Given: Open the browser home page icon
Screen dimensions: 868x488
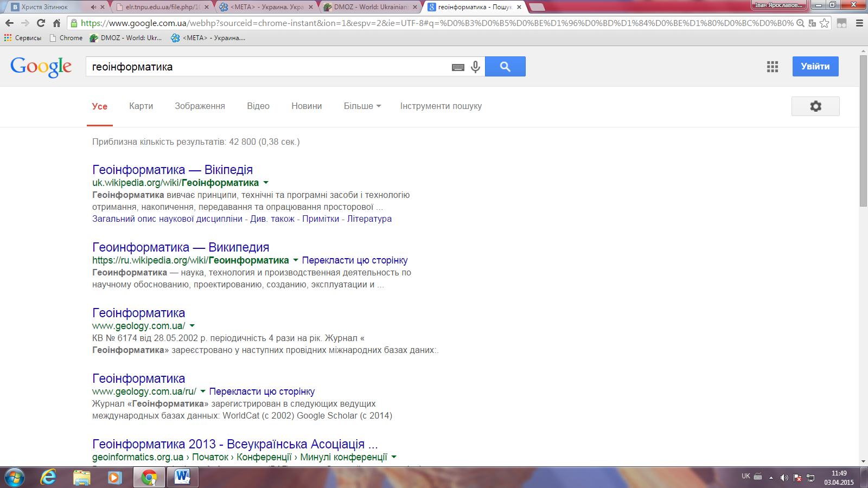Looking at the screenshot, I should [56, 23].
